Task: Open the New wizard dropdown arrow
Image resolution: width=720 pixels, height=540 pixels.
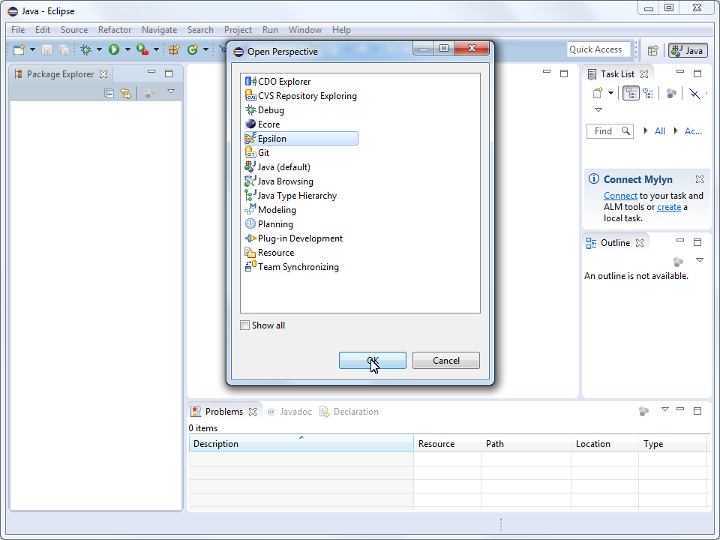Action: (32, 49)
